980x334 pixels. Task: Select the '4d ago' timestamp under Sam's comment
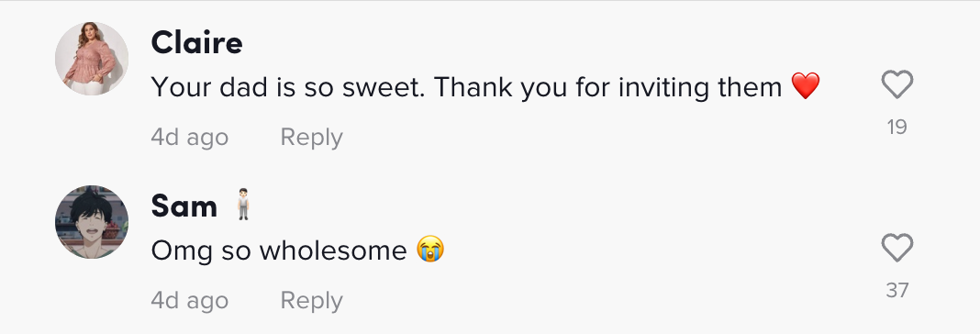coord(189,301)
